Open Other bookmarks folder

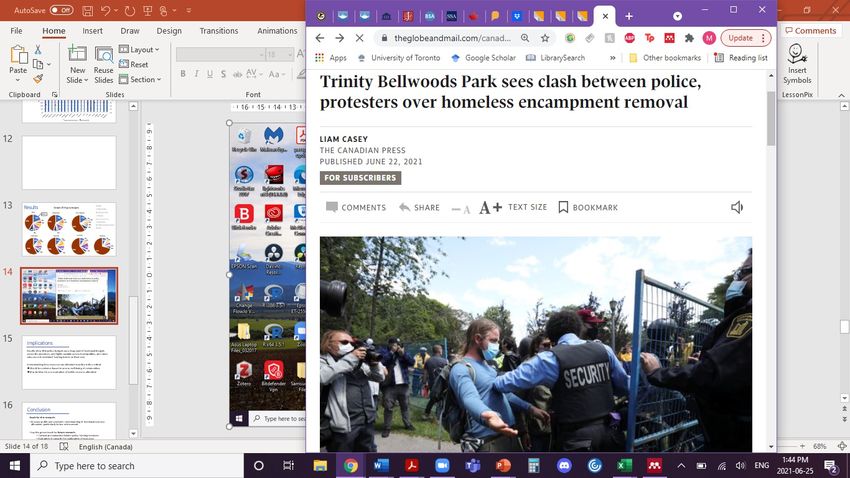665,57
